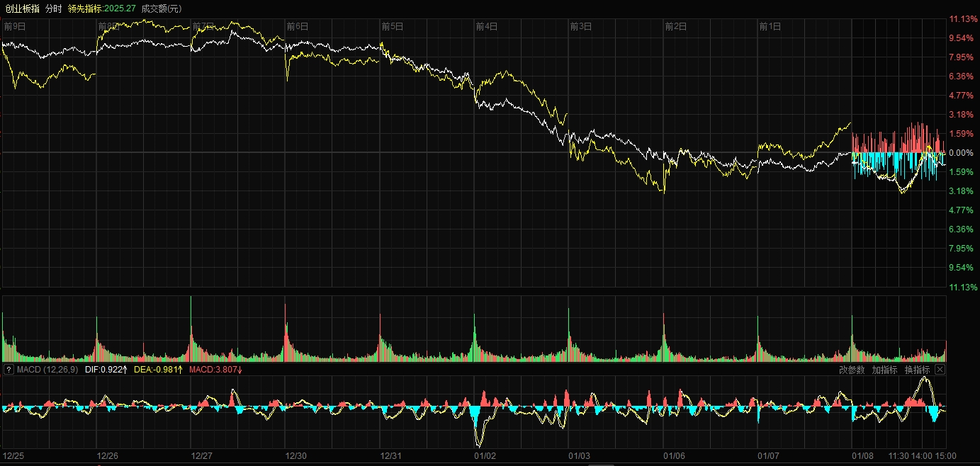980x466 pixels.
Task: Click the green 7.95% axis label
Action: point(960,249)
